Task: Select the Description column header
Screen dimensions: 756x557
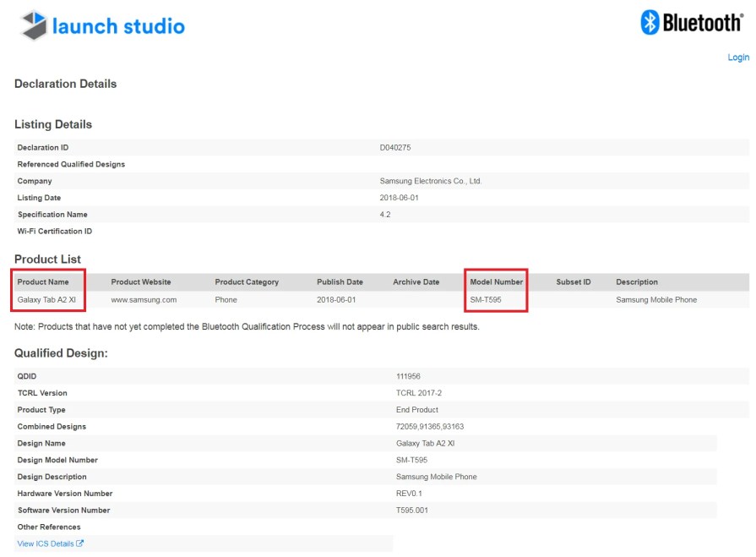Action: pyautogui.click(x=636, y=281)
